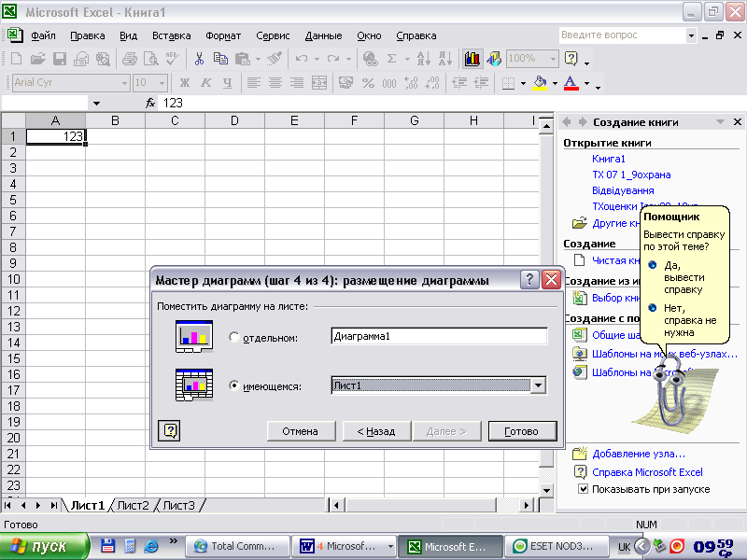The image size is (747, 560).
Task: Open the Формат menu
Action: (223, 35)
